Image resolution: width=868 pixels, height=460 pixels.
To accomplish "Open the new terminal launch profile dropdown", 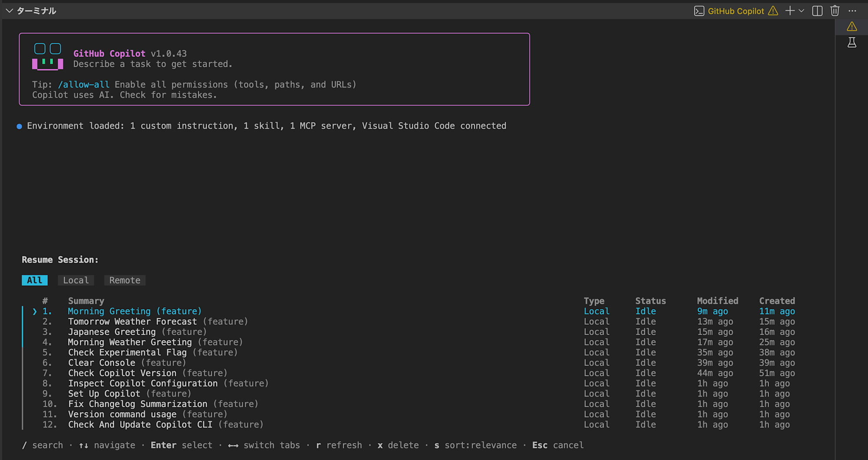I will click(x=801, y=11).
